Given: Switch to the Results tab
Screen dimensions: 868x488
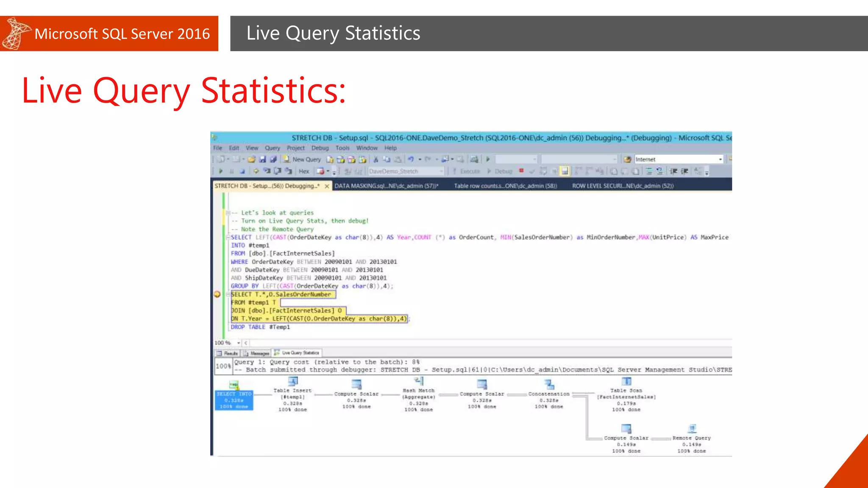Looking at the screenshot, I should pos(227,353).
